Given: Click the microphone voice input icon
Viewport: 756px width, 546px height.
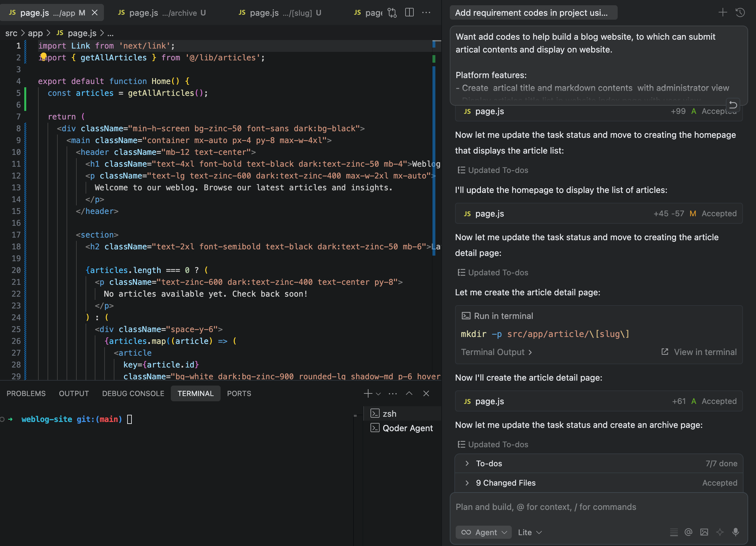Looking at the screenshot, I should pyautogui.click(x=736, y=532).
